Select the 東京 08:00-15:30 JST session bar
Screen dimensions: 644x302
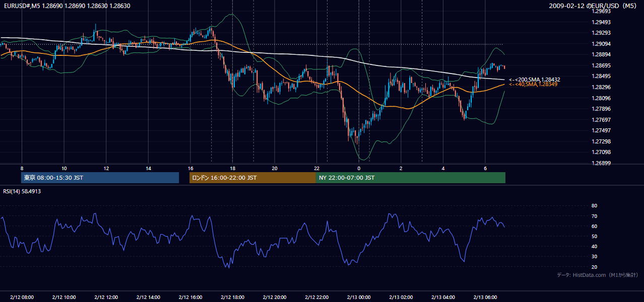[100, 178]
